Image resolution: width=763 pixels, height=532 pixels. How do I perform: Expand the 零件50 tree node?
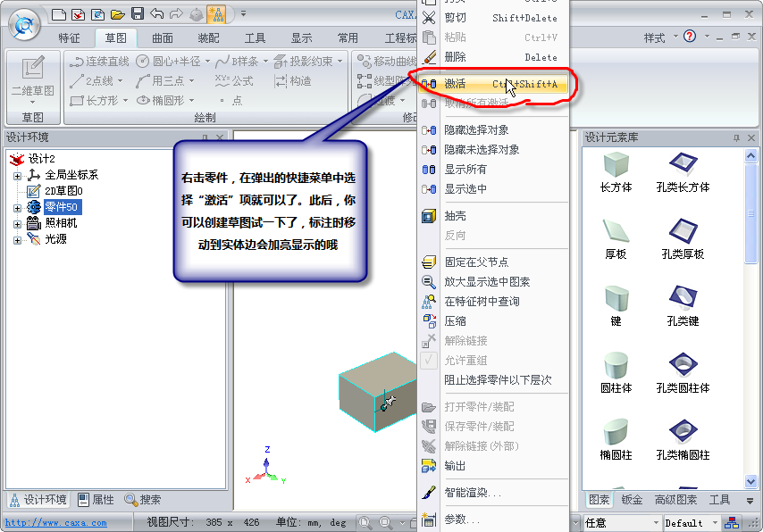tap(17, 208)
